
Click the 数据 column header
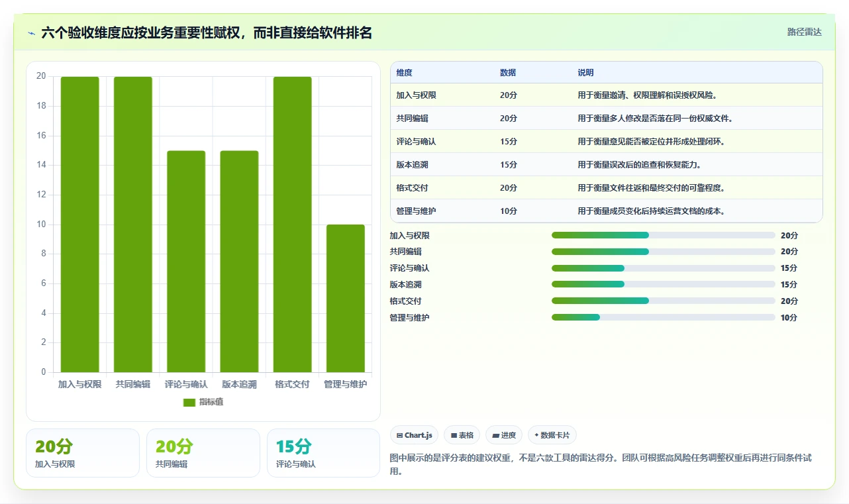point(508,73)
